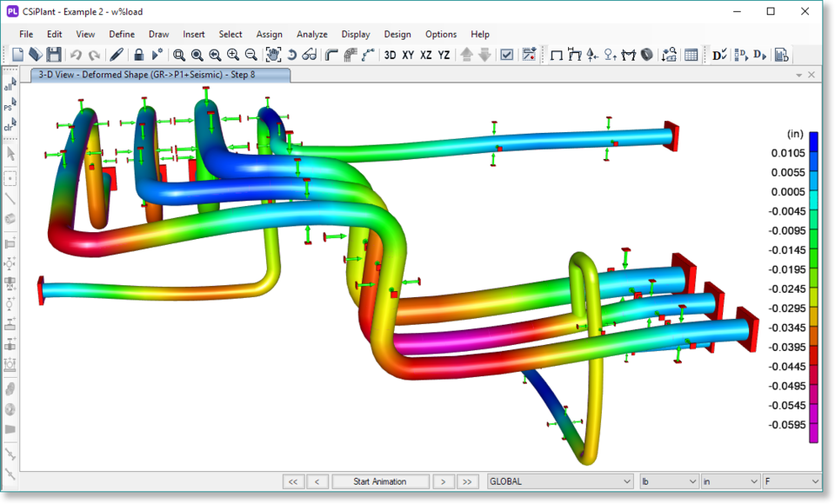This screenshot has width=835, height=504.
Task: Click the show table grid icon
Action: click(691, 55)
